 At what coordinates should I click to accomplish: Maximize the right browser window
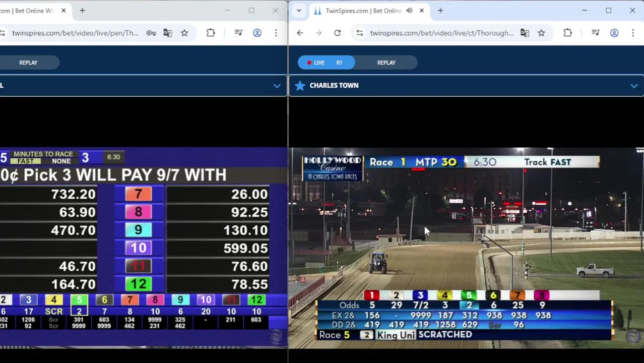(x=608, y=11)
